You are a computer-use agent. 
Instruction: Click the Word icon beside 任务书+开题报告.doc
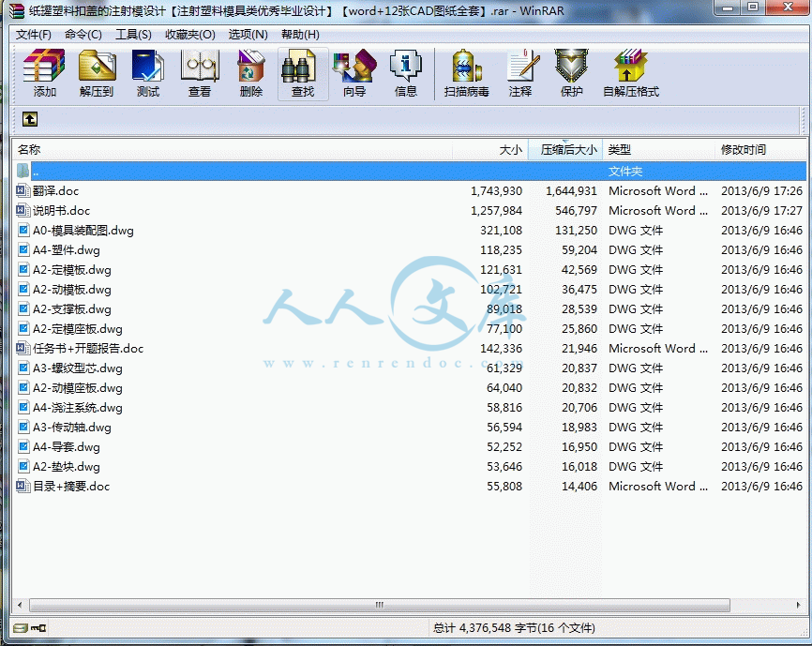(x=22, y=348)
